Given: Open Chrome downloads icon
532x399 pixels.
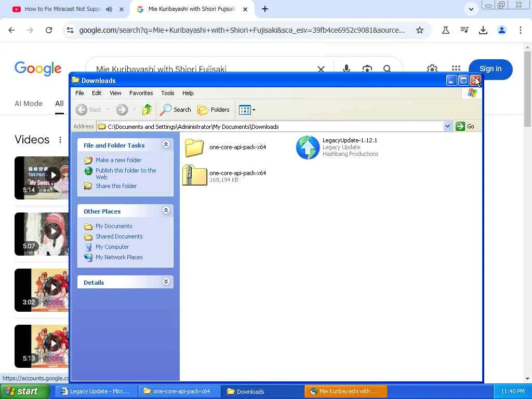Looking at the screenshot, I should [483, 30].
